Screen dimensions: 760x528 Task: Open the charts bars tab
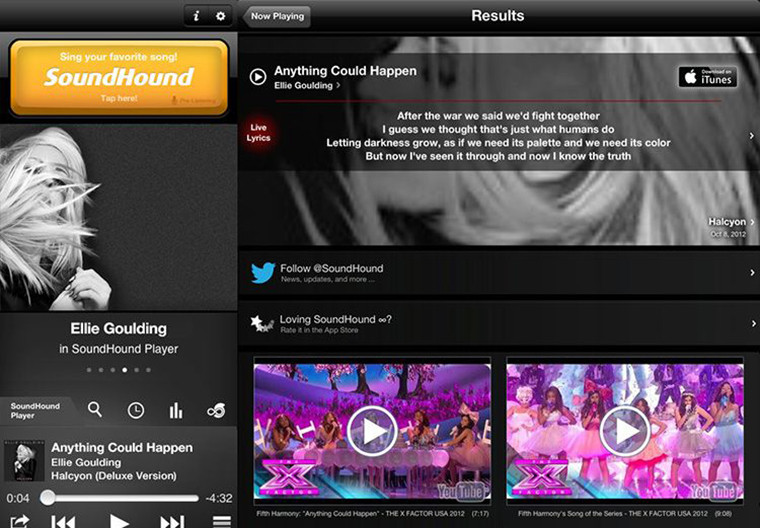coord(176,411)
